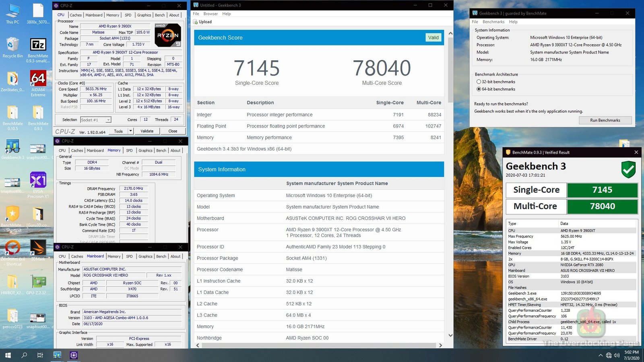Click the Ryzen 9 logo in CPU-Z
This screenshot has height=362, width=644.
click(x=168, y=35)
